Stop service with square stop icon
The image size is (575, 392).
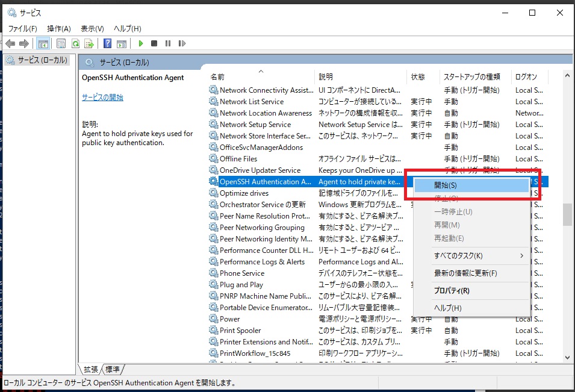pyautogui.click(x=154, y=43)
